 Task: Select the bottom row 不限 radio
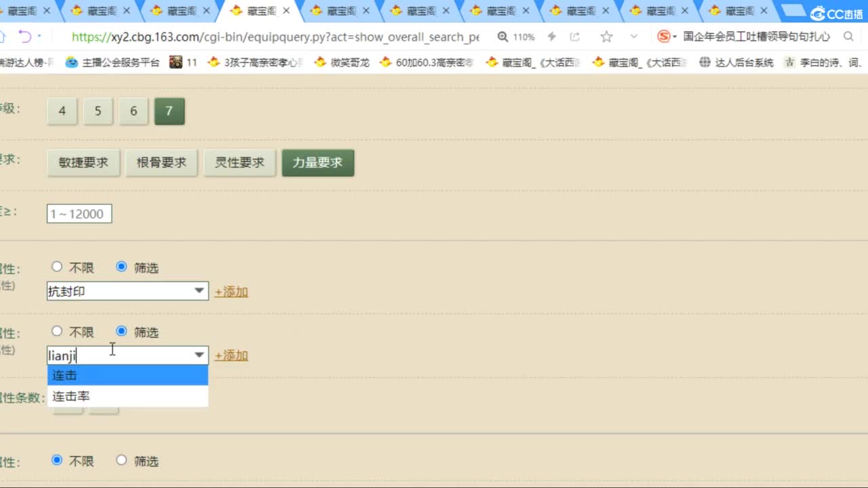[57, 460]
